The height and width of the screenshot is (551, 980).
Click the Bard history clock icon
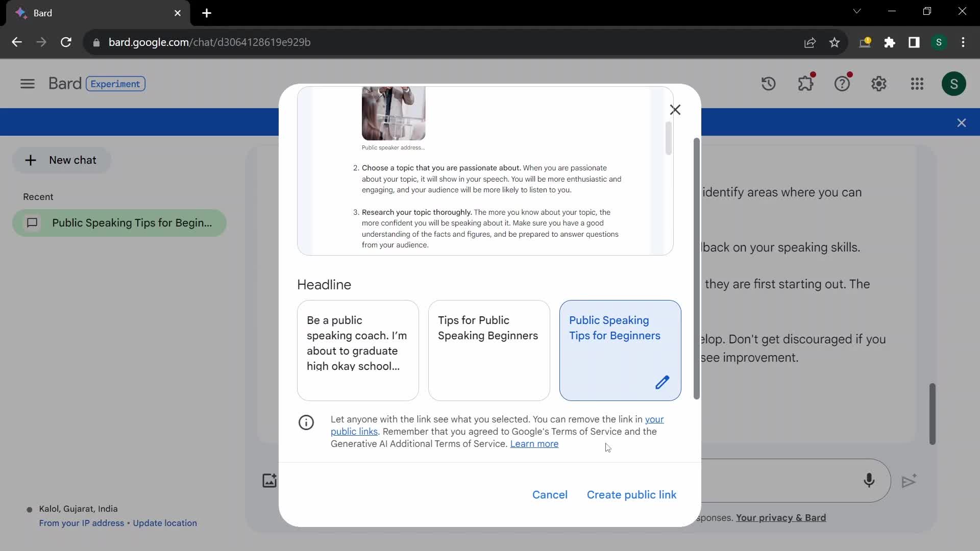click(769, 84)
